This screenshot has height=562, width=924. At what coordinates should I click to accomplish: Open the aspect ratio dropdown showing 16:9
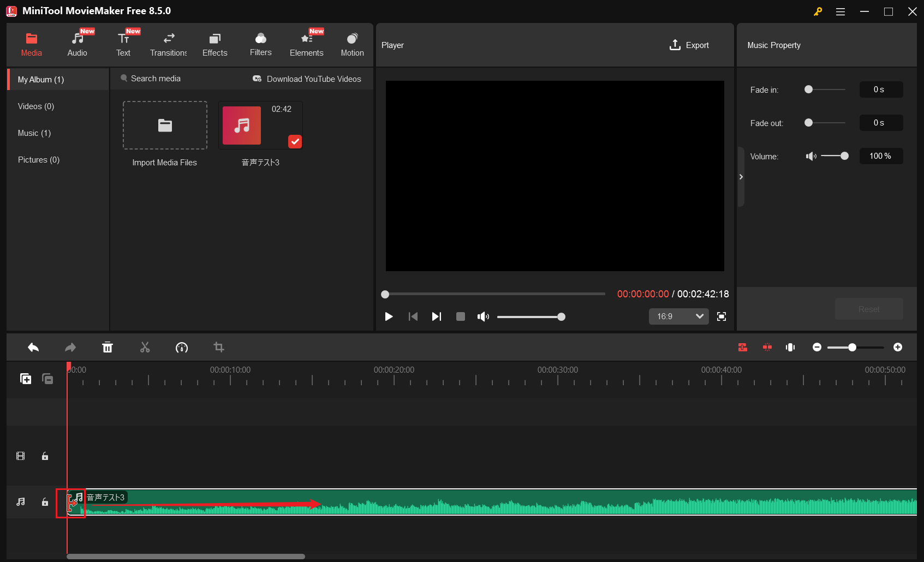678,316
